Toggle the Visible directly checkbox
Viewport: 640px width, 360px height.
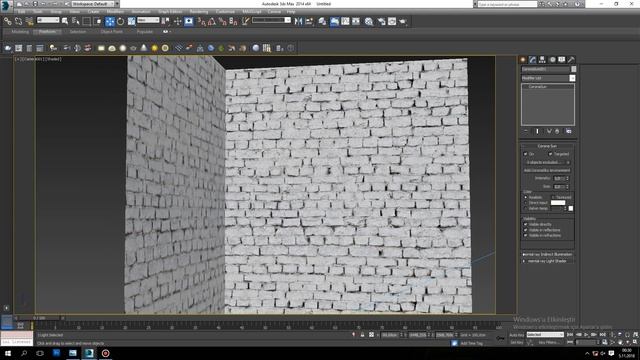526,224
